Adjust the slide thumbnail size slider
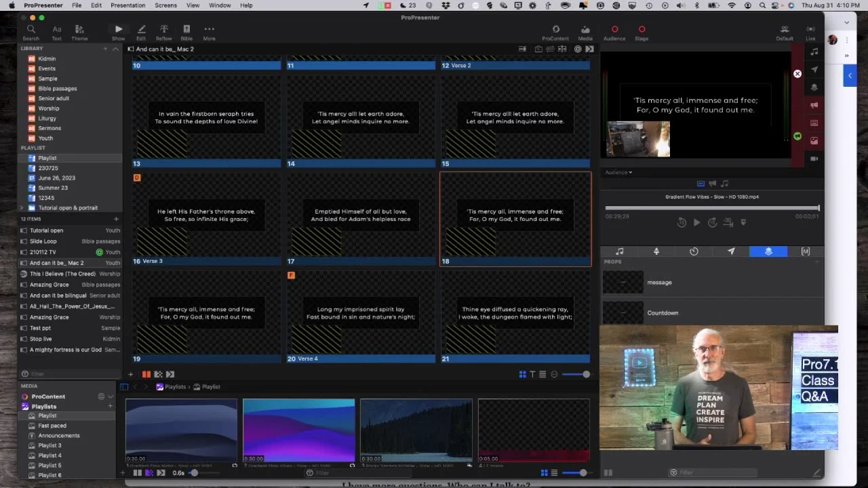 585,374
